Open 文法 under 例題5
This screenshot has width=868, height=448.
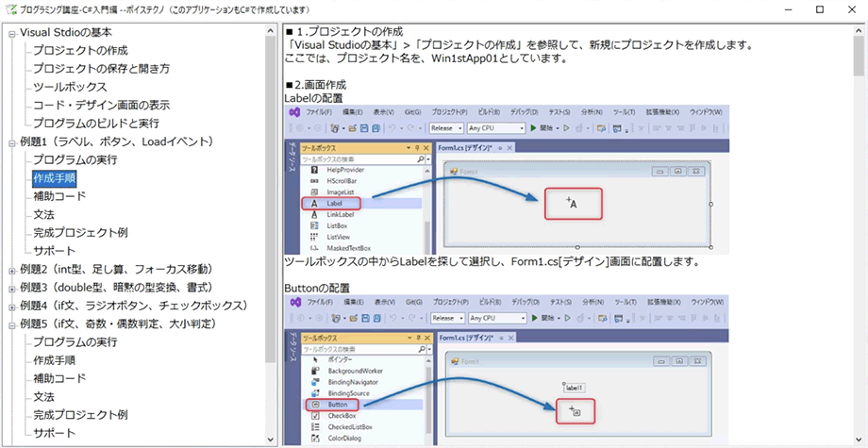click(x=43, y=396)
